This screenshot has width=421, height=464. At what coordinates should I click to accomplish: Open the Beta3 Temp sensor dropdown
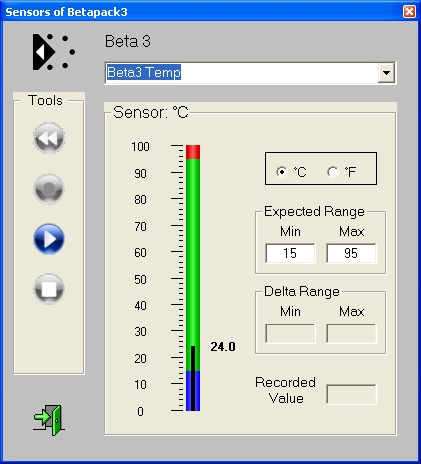[x=387, y=73]
